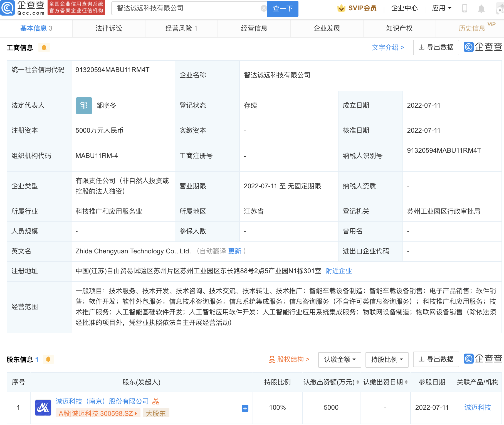Open 附近企业 link

pos(339,271)
